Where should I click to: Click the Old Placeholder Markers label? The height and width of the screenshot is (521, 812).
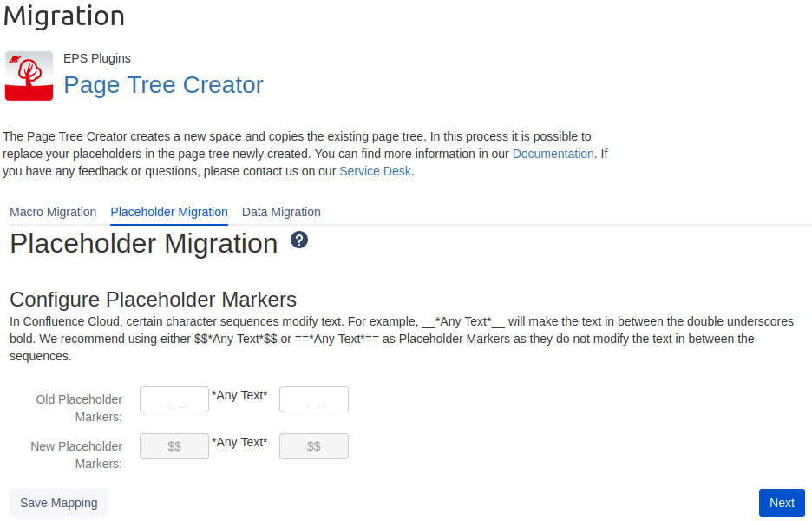(79, 408)
